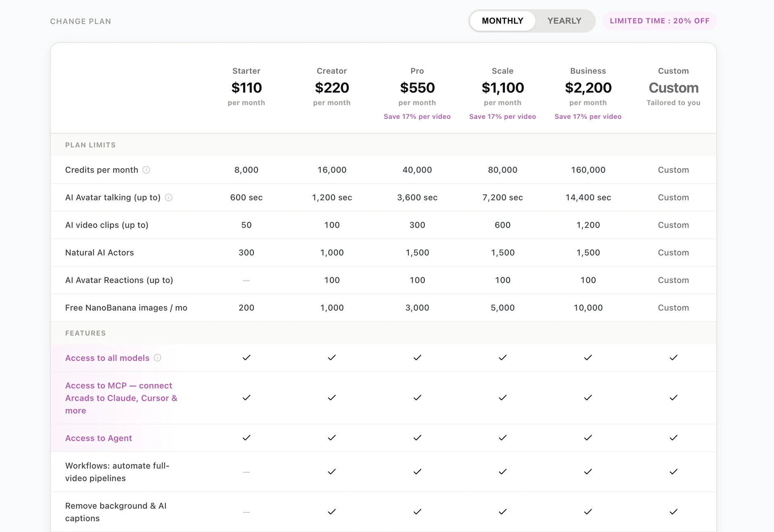774x532 pixels.
Task: Click the $1,100 Scale price
Action: [503, 88]
